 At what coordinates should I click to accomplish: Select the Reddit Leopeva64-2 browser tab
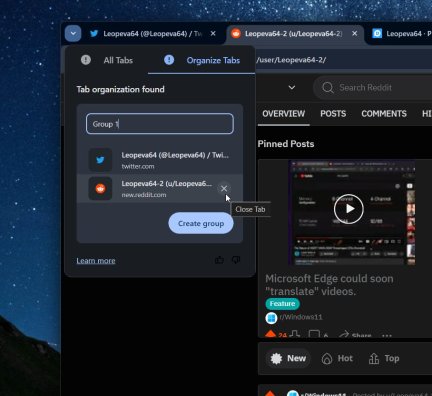point(295,34)
